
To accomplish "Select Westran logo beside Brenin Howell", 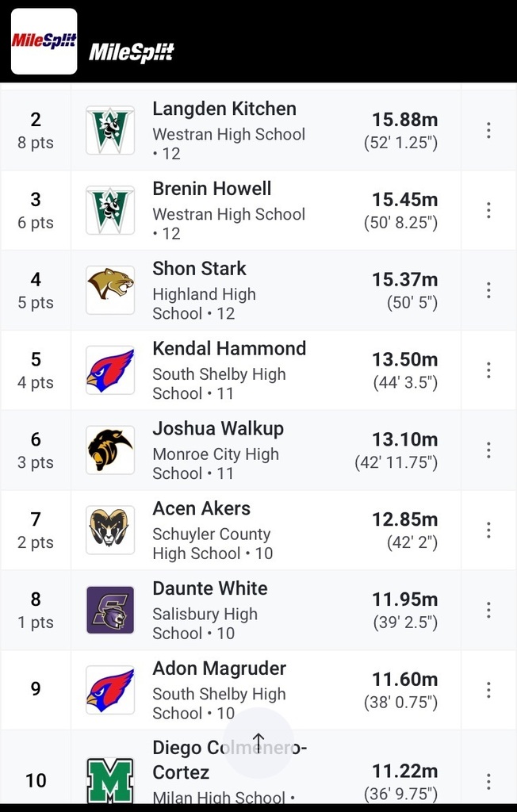I will 110,210.
